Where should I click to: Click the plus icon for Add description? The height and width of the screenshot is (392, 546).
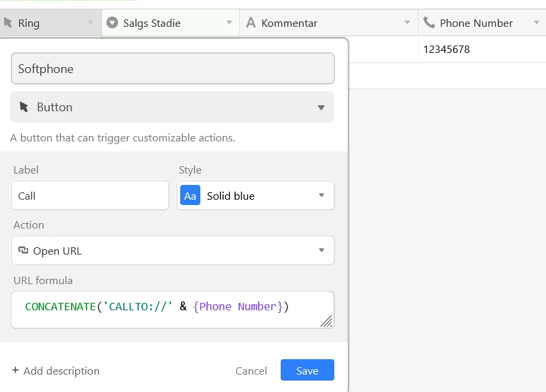coord(15,371)
